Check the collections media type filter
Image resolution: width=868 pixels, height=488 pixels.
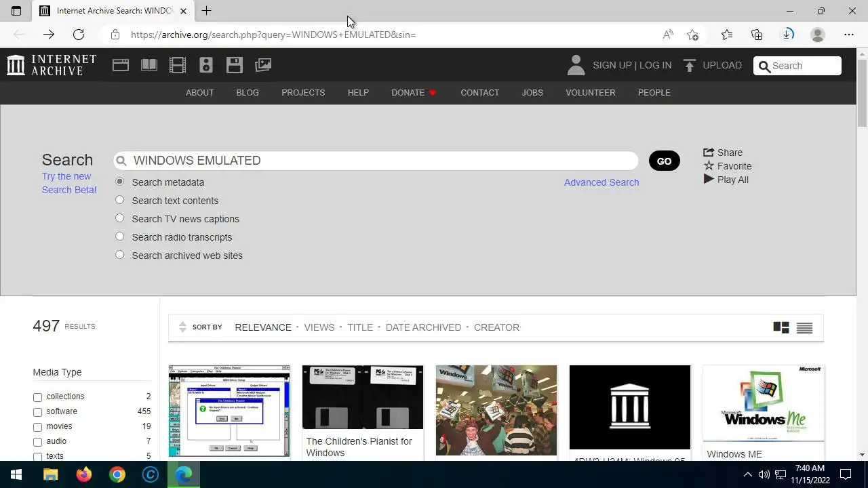coord(38,397)
